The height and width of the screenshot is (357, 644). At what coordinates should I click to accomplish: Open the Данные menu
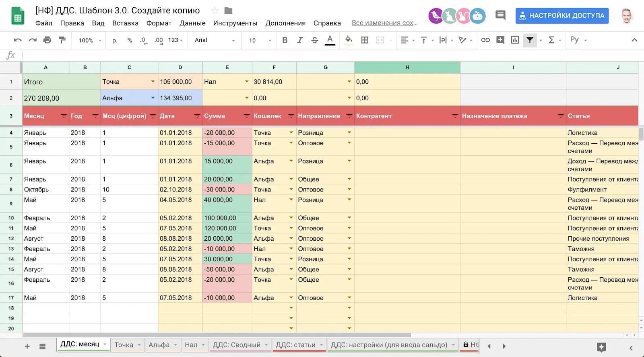pyautogui.click(x=192, y=23)
